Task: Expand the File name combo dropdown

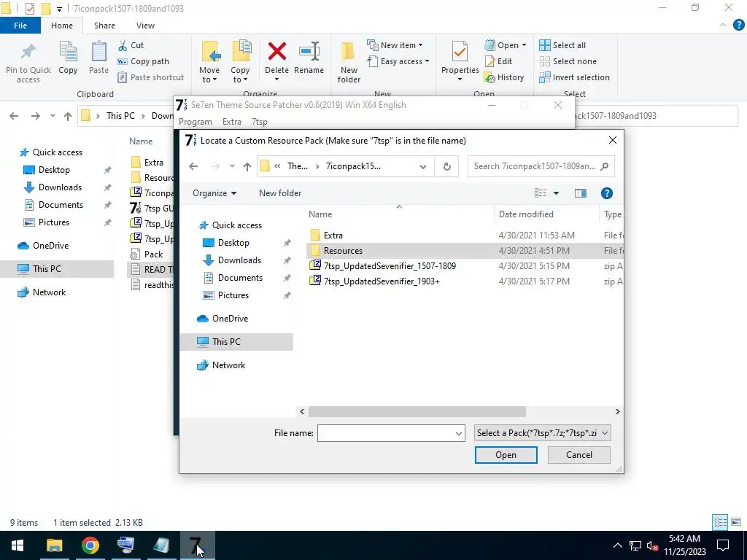Action: pos(458,433)
